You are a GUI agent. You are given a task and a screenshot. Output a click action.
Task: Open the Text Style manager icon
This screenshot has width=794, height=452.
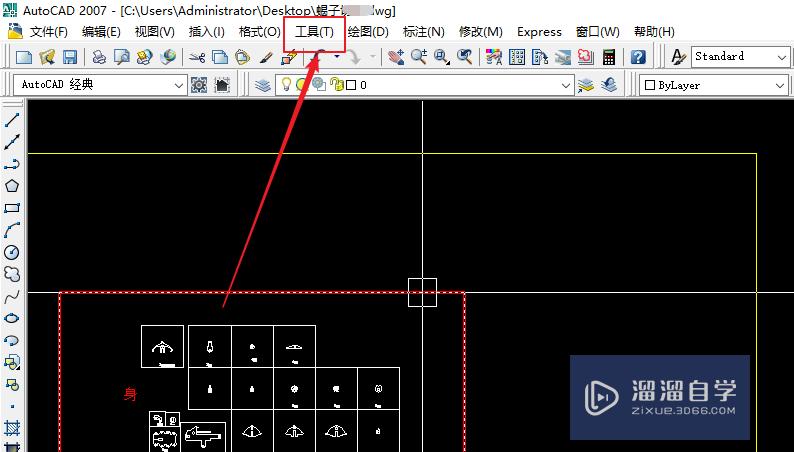point(679,57)
